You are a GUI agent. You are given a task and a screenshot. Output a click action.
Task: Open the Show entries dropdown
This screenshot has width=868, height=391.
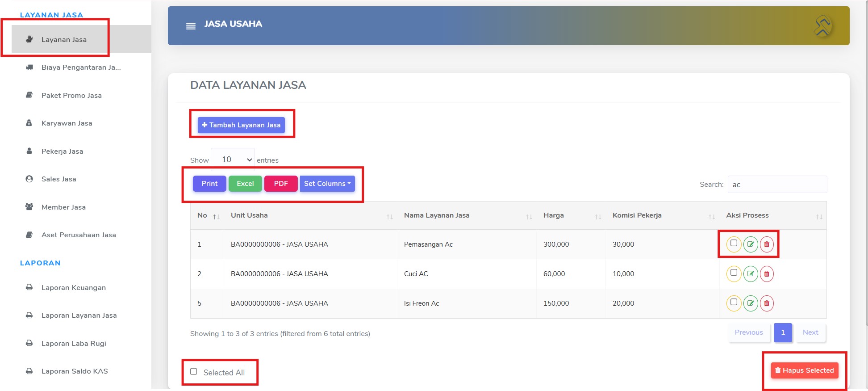[x=233, y=160]
